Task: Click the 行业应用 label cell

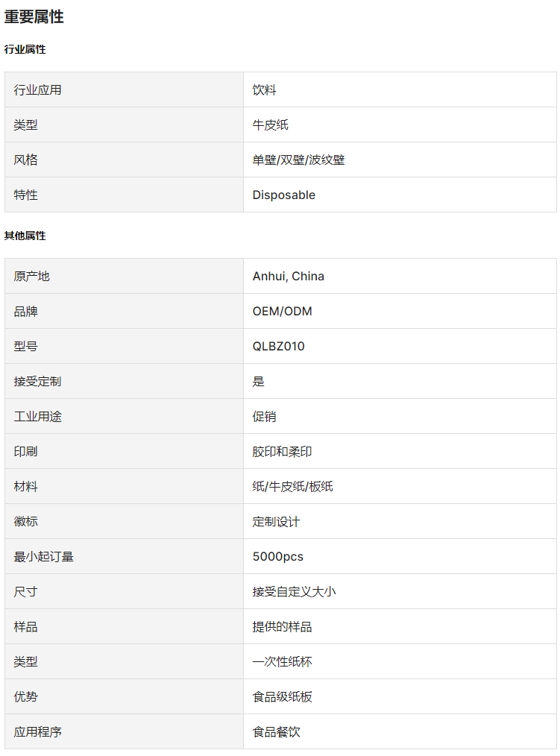Action: click(x=124, y=89)
